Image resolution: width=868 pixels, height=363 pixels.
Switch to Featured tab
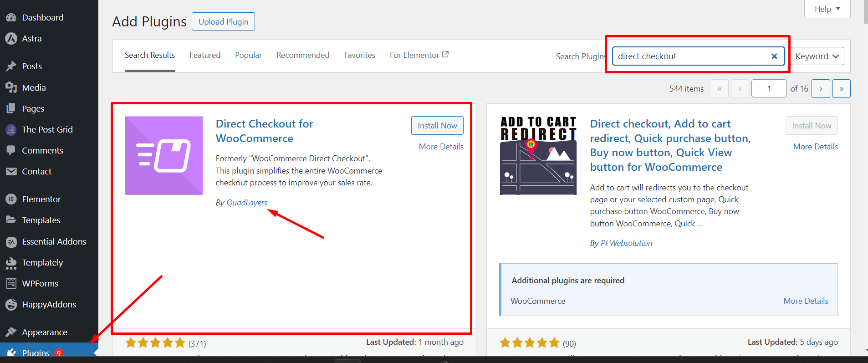205,55
